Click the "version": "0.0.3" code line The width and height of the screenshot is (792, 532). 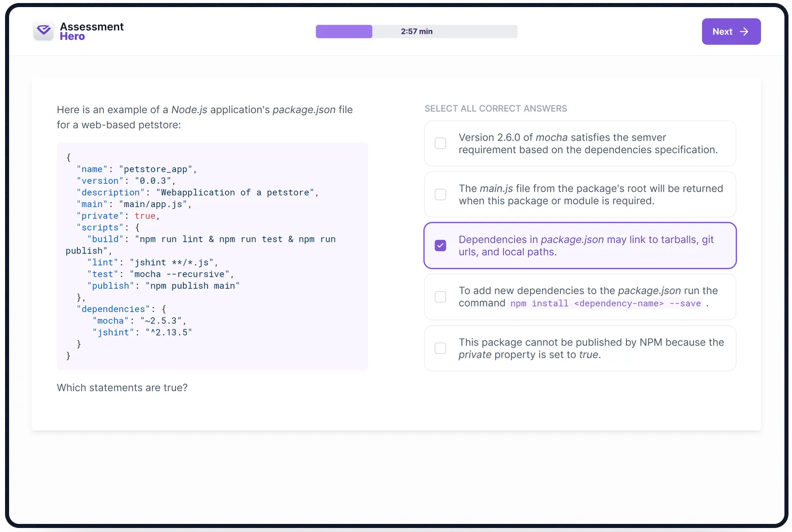pos(126,181)
